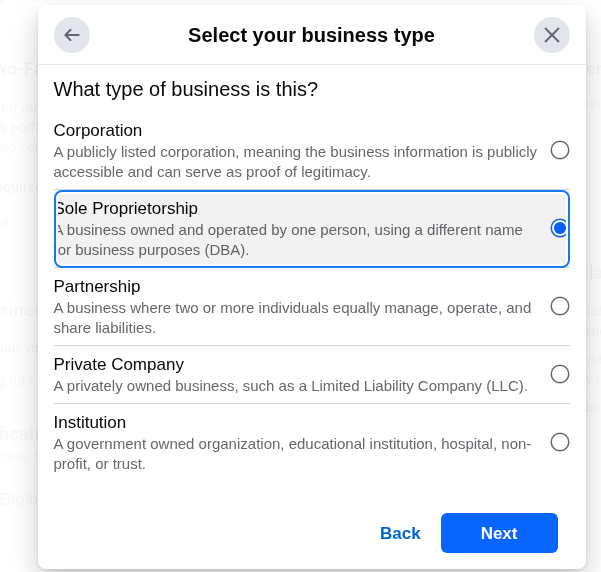Image resolution: width=601 pixels, height=572 pixels.
Task: Choose the Institution radio button
Action: [560, 442]
